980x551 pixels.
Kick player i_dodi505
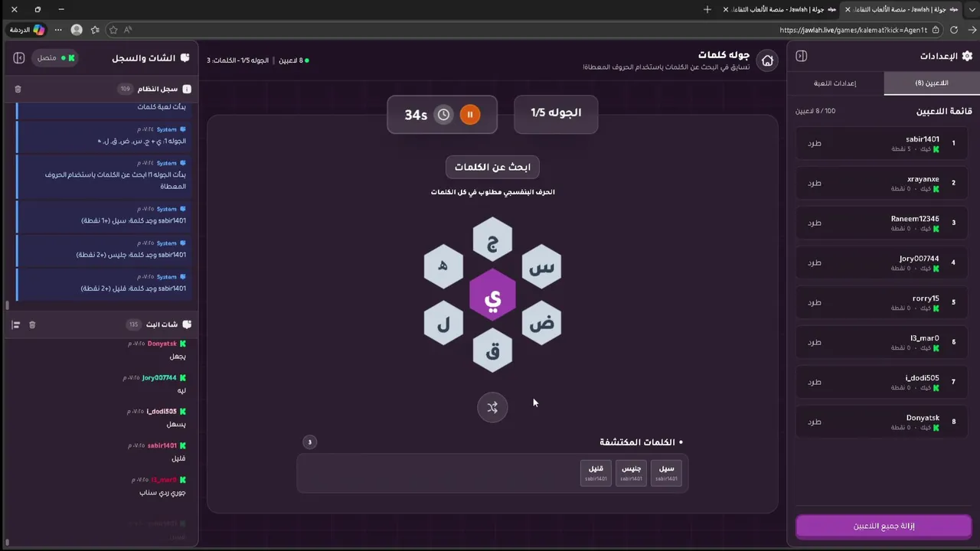coord(815,382)
